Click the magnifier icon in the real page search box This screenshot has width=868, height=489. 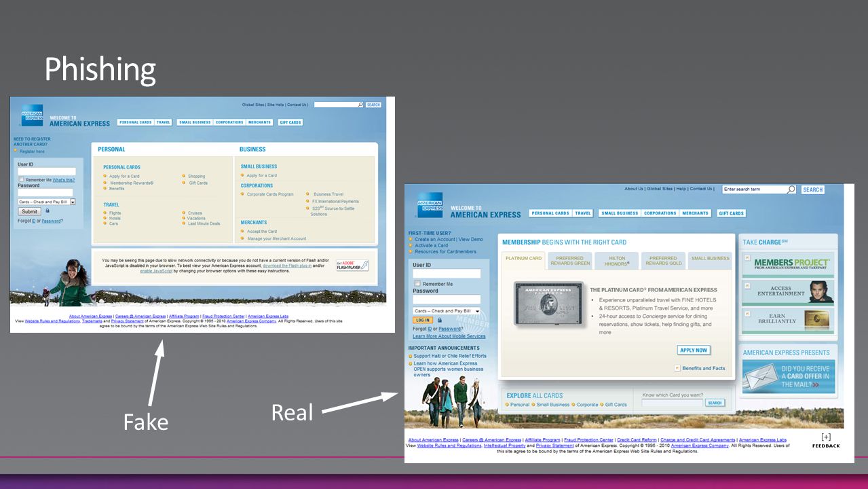click(791, 189)
